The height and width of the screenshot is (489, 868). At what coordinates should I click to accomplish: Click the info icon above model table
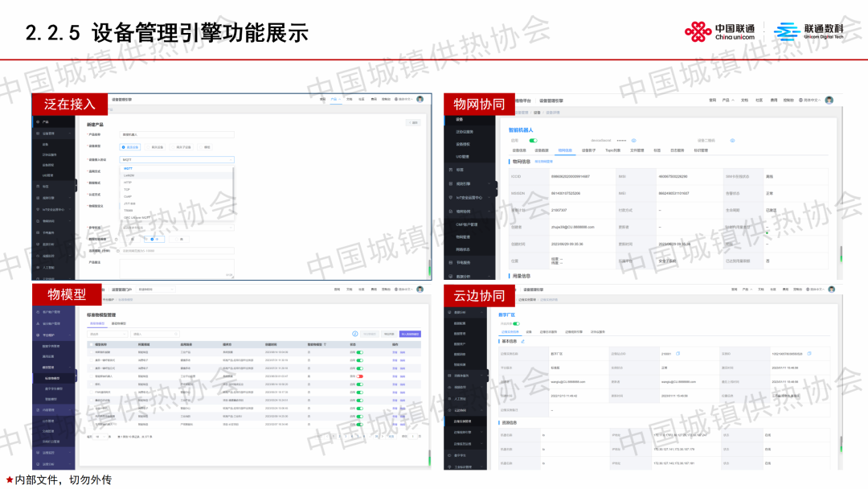click(x=354, y=333)
